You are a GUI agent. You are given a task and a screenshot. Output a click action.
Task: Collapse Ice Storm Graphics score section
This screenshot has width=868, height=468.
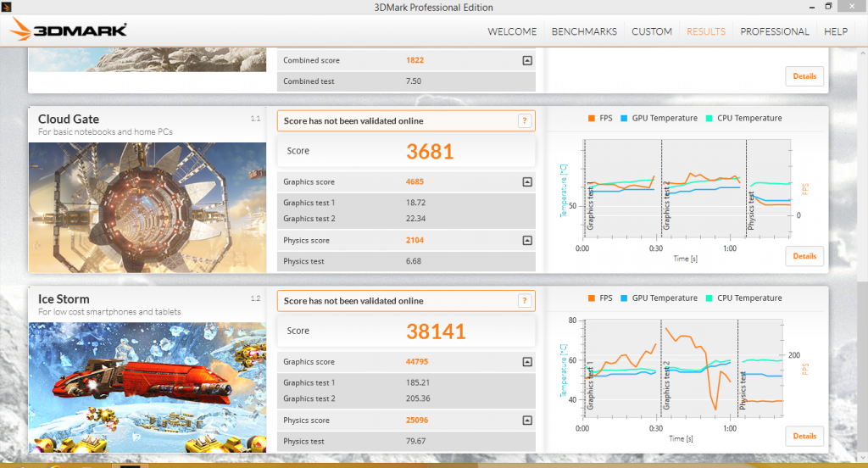(x=527, y=362)
